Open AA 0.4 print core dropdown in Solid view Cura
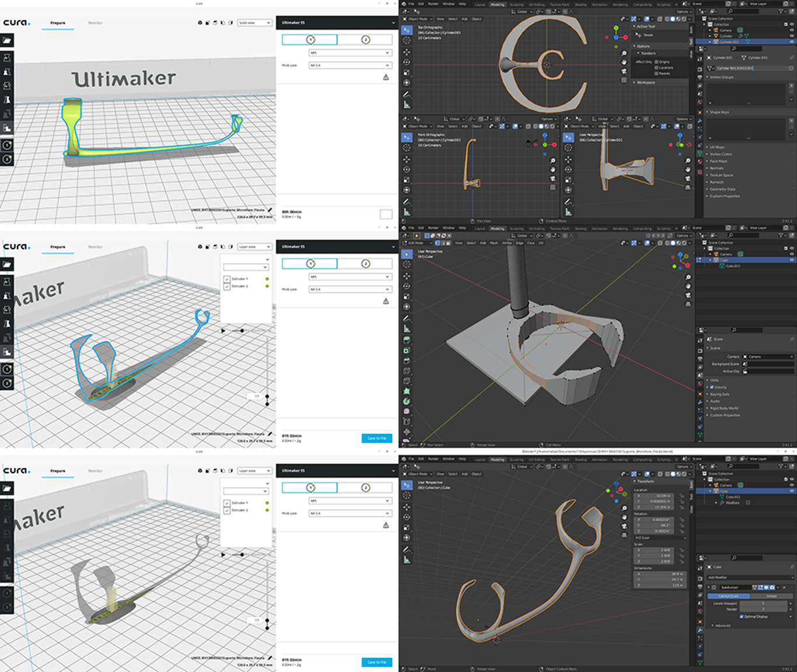The width and height of the screenshot is (797, 672). pos(349,65)
